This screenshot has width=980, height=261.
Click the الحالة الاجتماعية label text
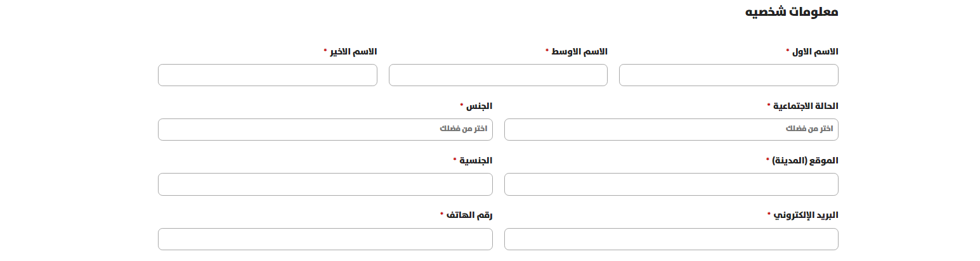[806, 106]
